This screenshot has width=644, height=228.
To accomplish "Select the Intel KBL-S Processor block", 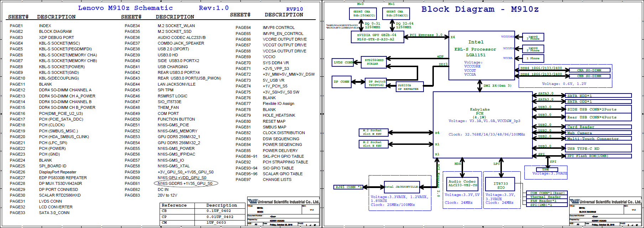I will tap(482, 55).
